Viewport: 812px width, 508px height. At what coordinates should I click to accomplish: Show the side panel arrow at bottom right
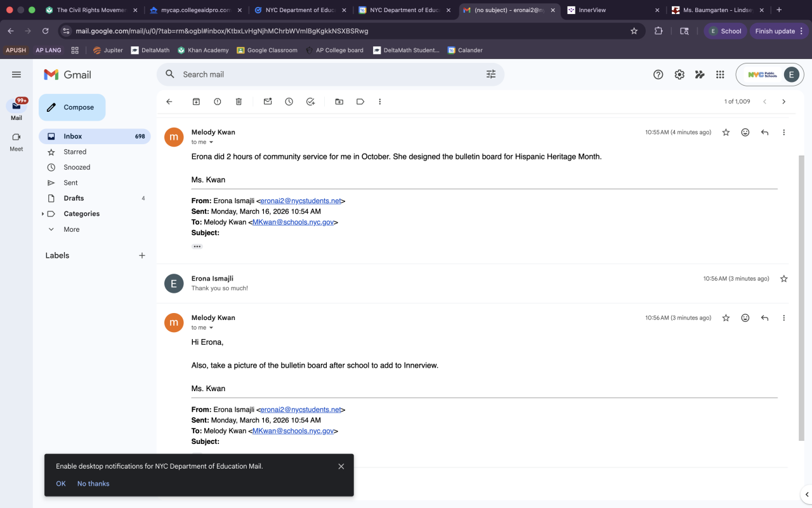807,495
